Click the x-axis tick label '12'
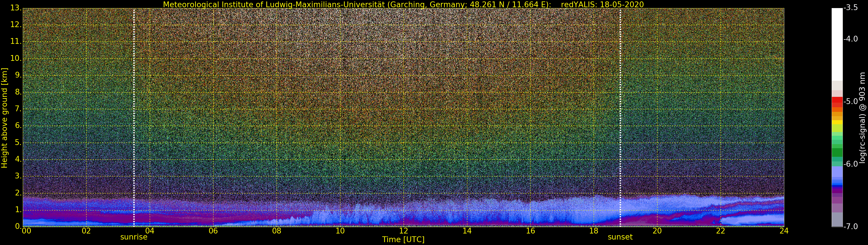The width and height of the screenshot is (868, 245). pyautogui.click(x=403, y=231)
